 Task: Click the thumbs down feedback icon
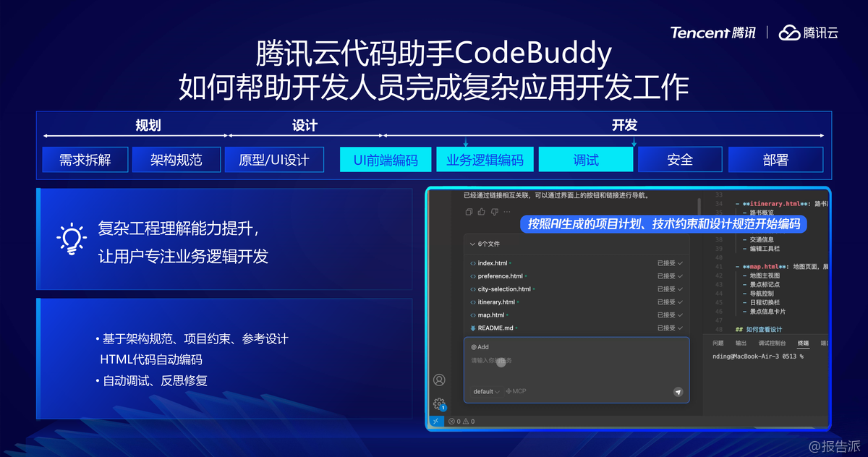[x=495, y=212]
